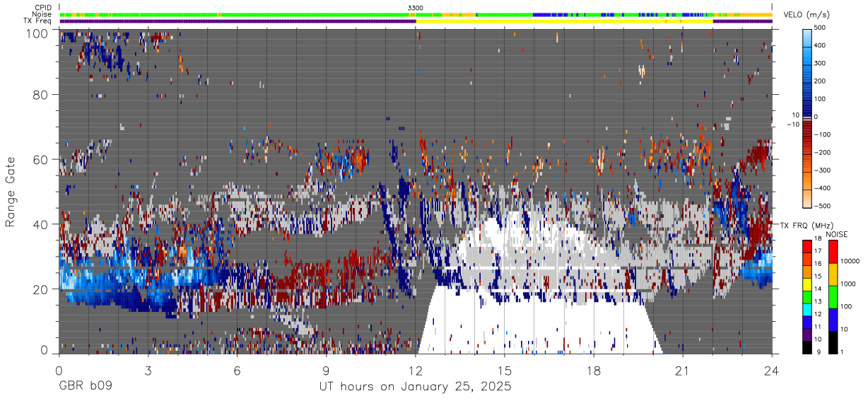Viewport: 868px width, 401px height.
Task: Click the x-axis tick label 0
Action: pyautogui.click(x=58, y=370)
